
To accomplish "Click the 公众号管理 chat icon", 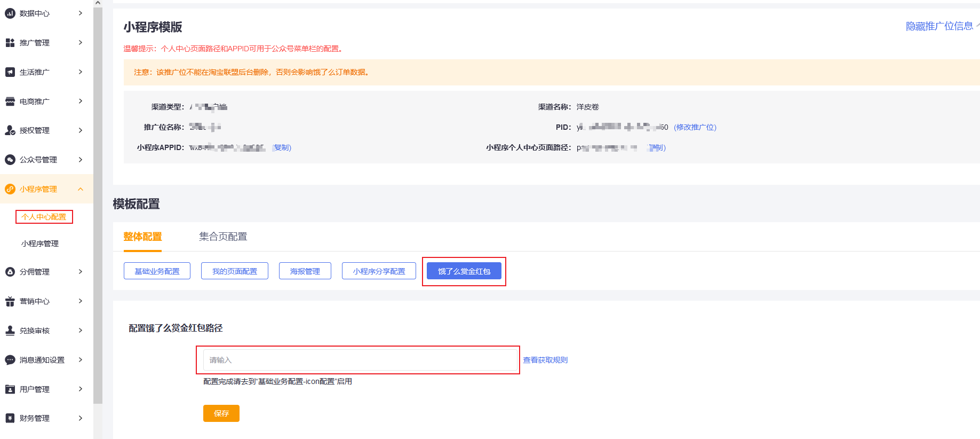I will (x=10, y=160).
